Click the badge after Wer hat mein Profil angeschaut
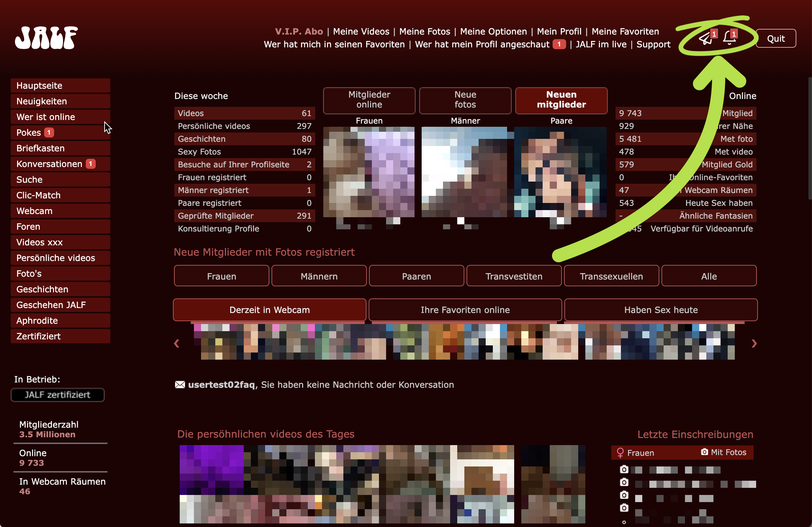812x527 pixels. pos(559,44)
